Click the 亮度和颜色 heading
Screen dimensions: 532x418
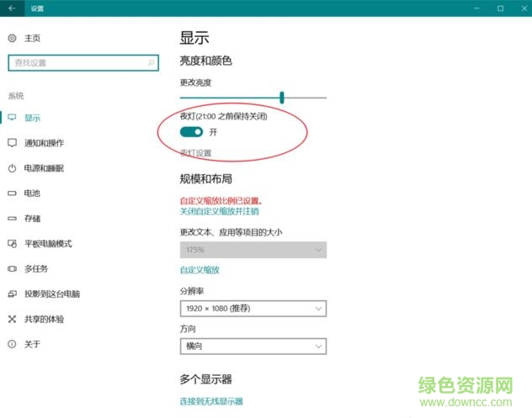[x=206, y=61]
